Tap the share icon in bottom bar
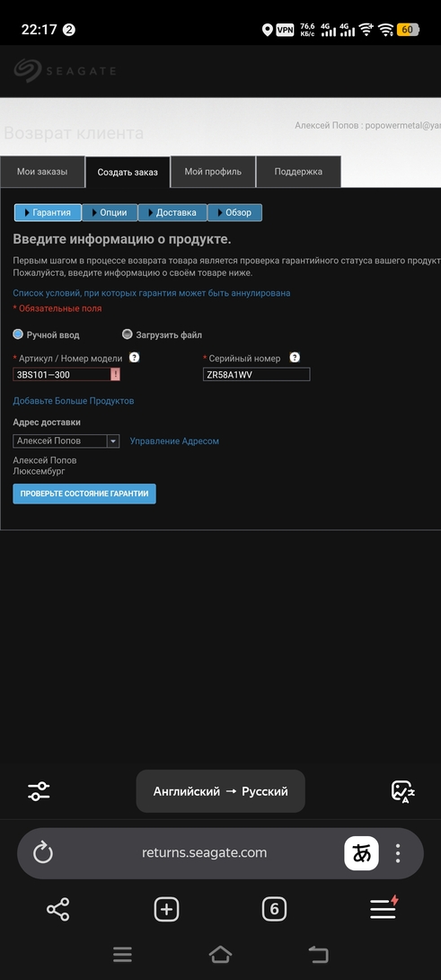This screenshot has width=441, height=980. 58,909
